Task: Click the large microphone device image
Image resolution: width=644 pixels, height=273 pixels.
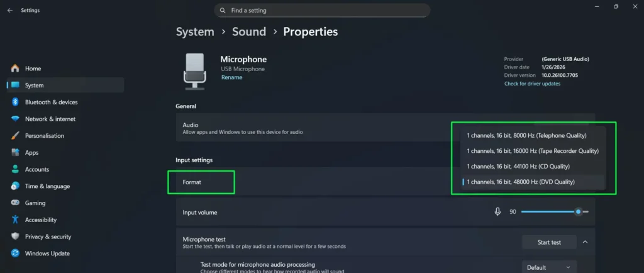Action: coord(195,72)
